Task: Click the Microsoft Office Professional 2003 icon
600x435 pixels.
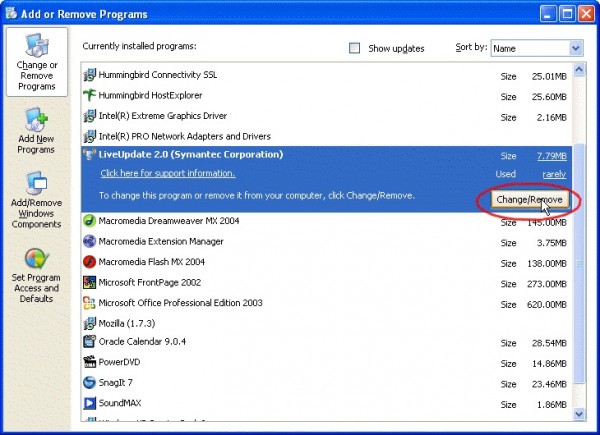Action: (x=90, y=303)
